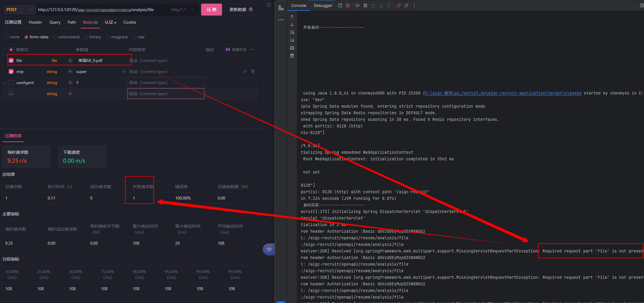The width and height of the screenshot is (644, 303).
Task: Pause the program in the debugger
Action: (x=365, y=5)
